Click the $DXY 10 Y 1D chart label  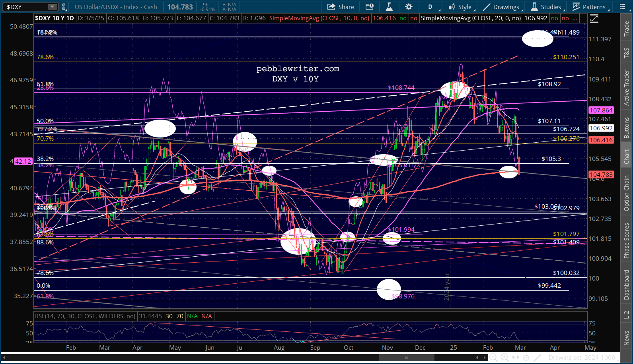[x=55, y=18]
